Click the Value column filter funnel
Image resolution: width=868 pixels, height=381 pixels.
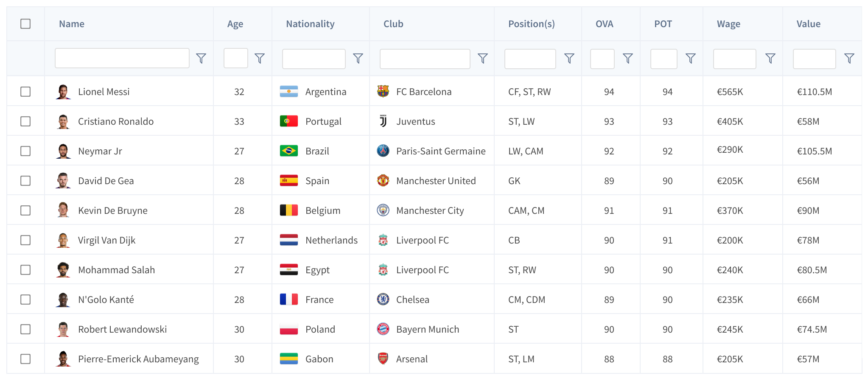pos(849,59)
